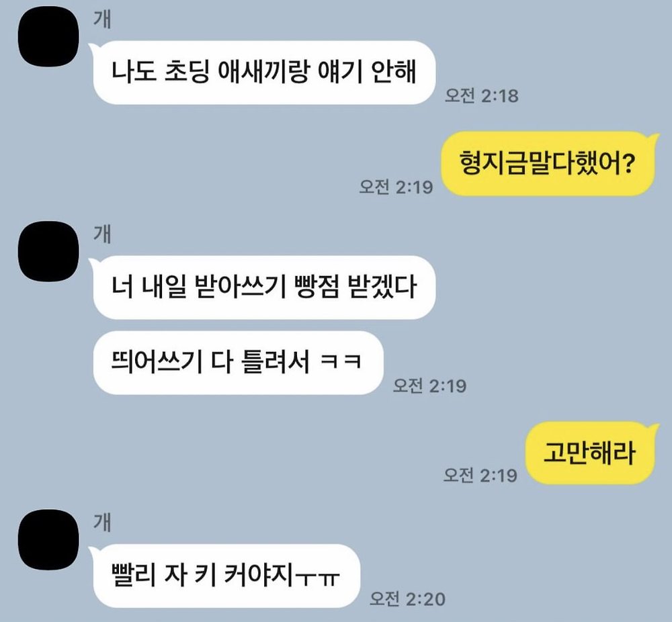Click the timestamp 오전 2:20
The width and height of the screenshot is (672, 622).
click(x=407, y=599)
